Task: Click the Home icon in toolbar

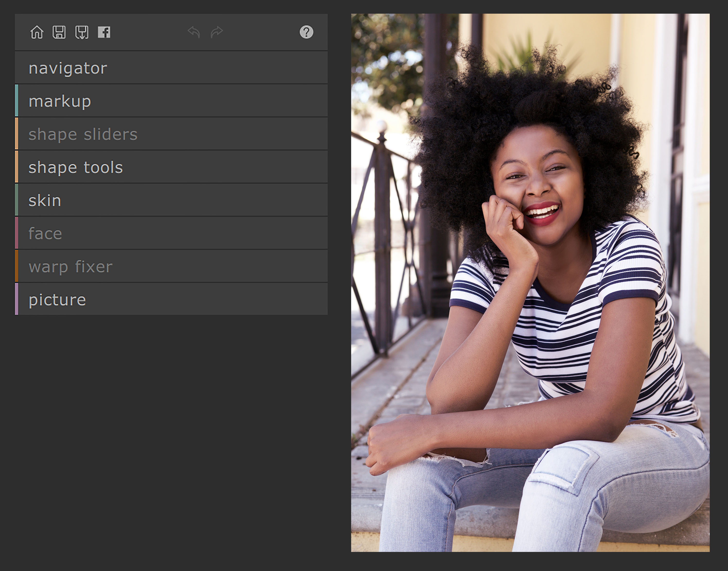Action: pyautogui.click(x=37, y=32)
